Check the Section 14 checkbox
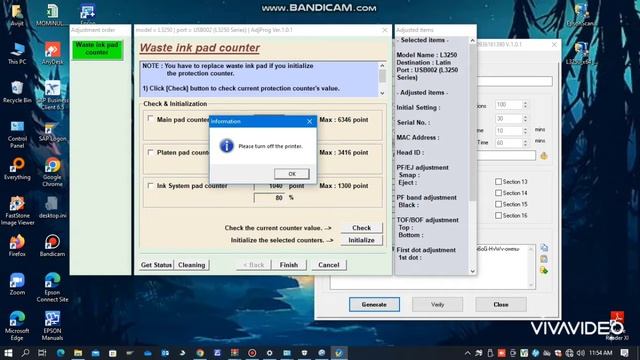Image resolution: width=640 pixels, height=360 pixels. tap(498, 193)
